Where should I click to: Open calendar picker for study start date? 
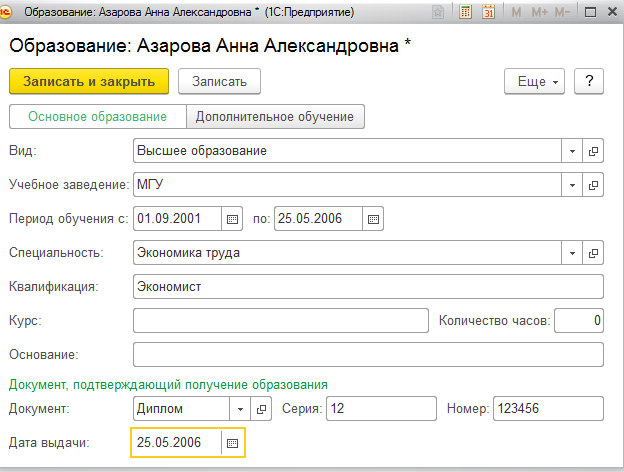pyautogui.click(x=232, y=218)
